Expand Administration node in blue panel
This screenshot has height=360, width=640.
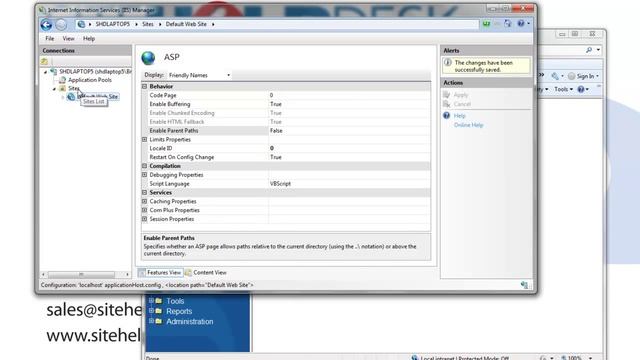151,321
